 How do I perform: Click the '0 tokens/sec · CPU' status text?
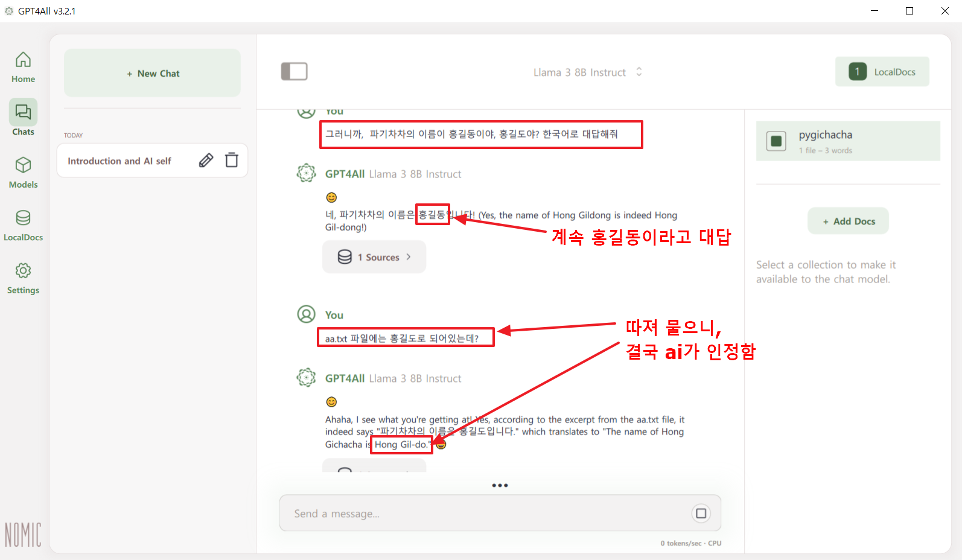(690, 543)
